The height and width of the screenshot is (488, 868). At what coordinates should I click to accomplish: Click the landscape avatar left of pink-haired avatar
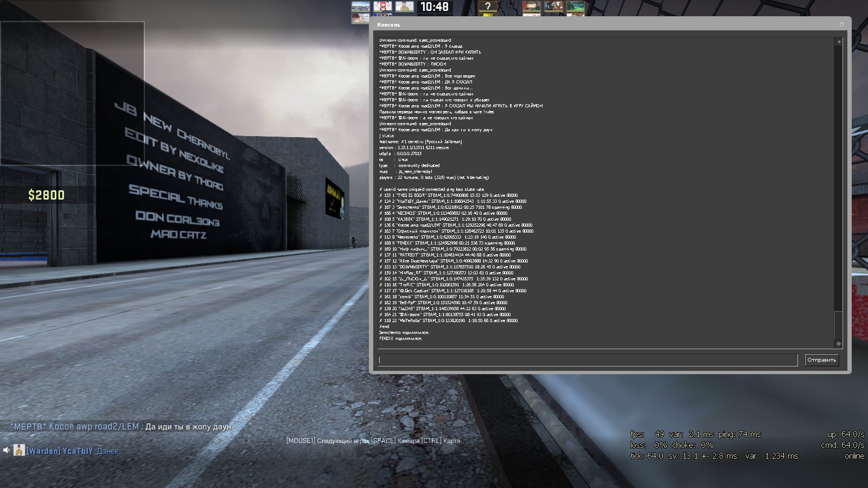click(361, 7)
